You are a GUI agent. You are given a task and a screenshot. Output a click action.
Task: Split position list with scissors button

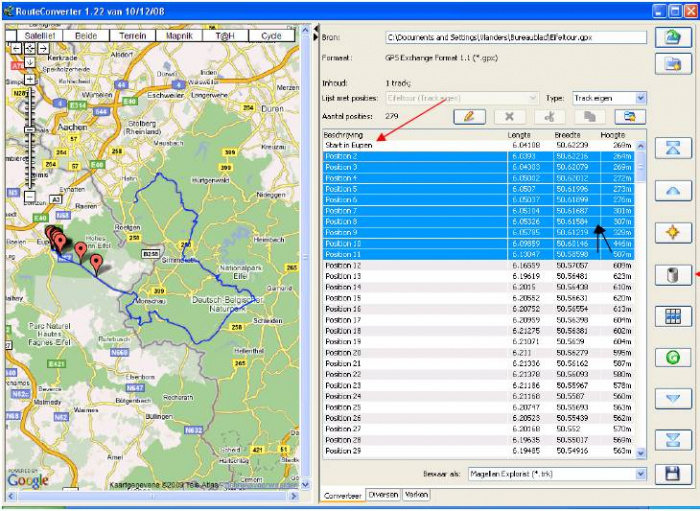tap(550, 117)
